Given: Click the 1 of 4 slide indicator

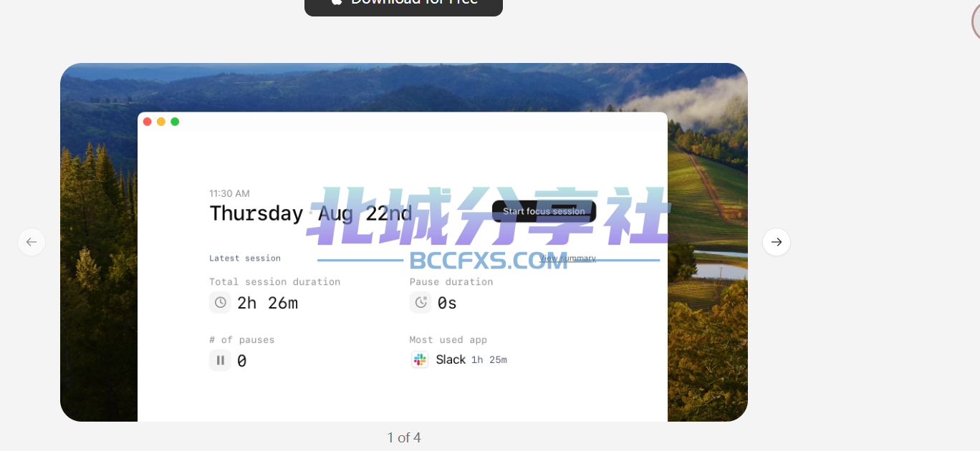Looking at the screenshot, I should (404, 437).
